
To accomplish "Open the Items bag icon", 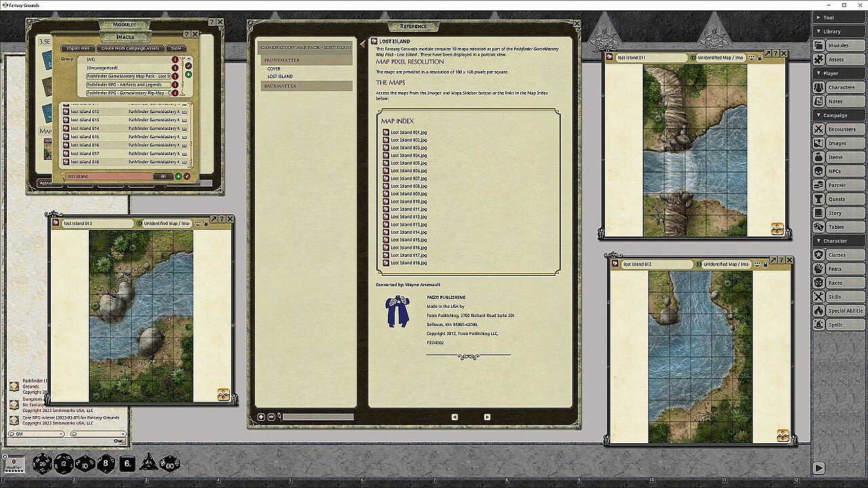I will [x=818, y=157].
